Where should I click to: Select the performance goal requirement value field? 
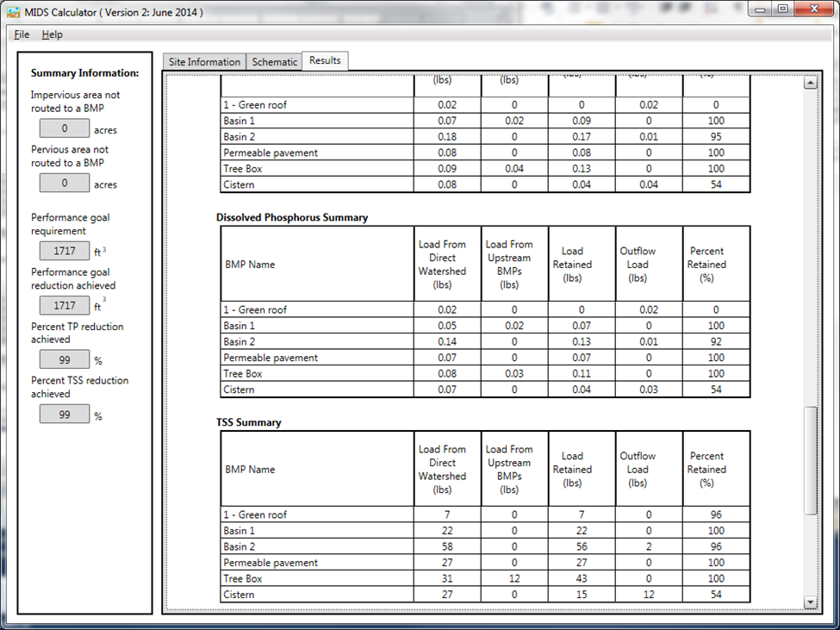tap(65, 252)
